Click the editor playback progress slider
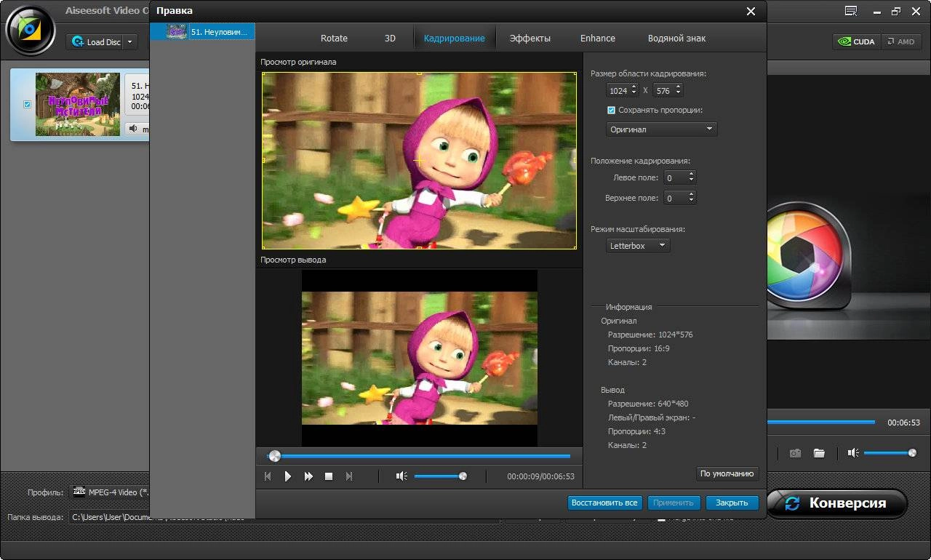This screenshot has height=560, width=931. (419, 456)
